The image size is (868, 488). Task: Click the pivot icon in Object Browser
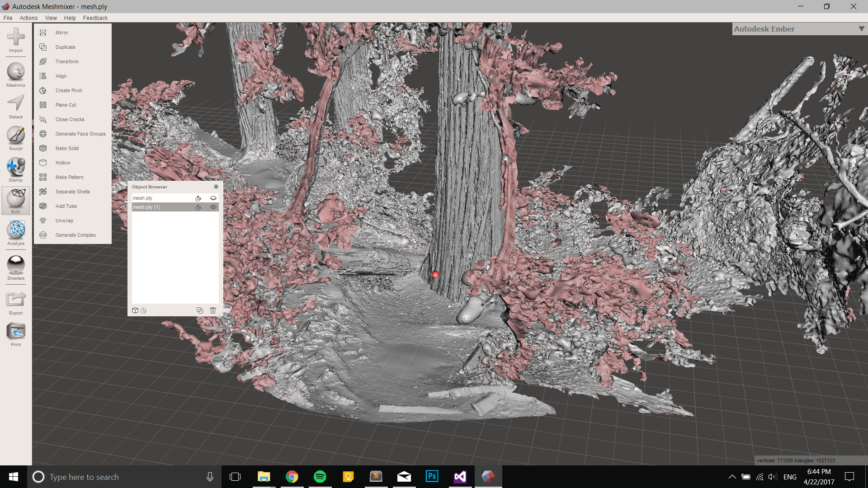click(x=144, y=310)
